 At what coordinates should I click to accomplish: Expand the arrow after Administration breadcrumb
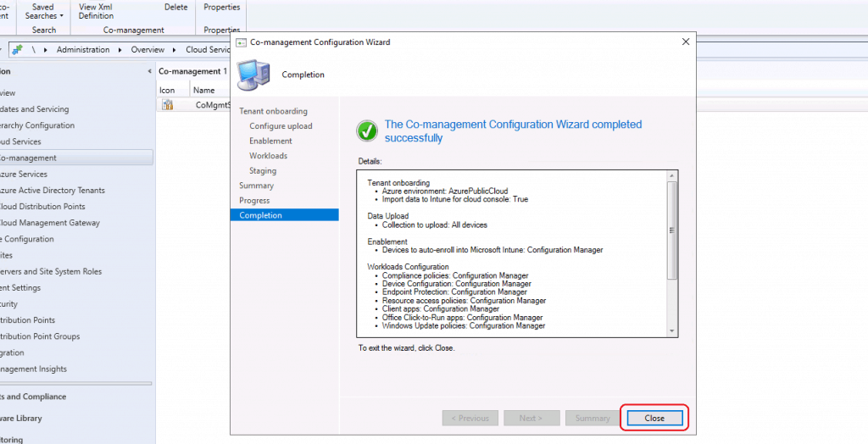(120, 50)
